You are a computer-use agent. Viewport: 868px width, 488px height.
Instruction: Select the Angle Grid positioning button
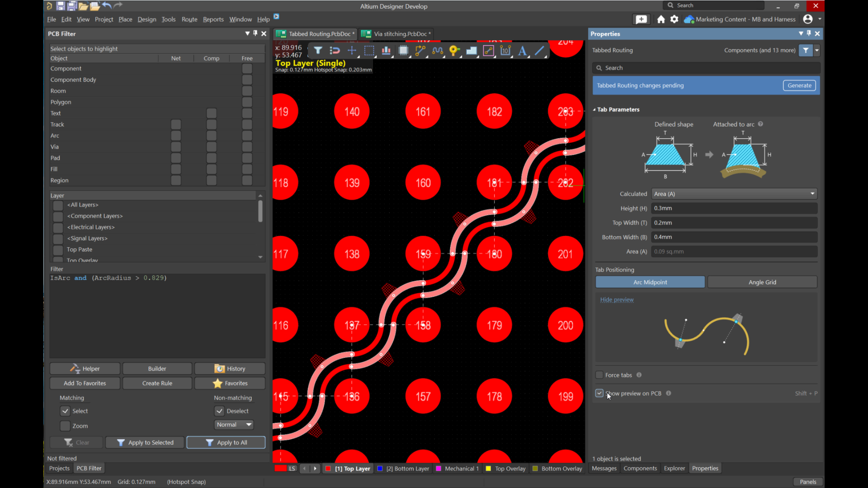762,282
